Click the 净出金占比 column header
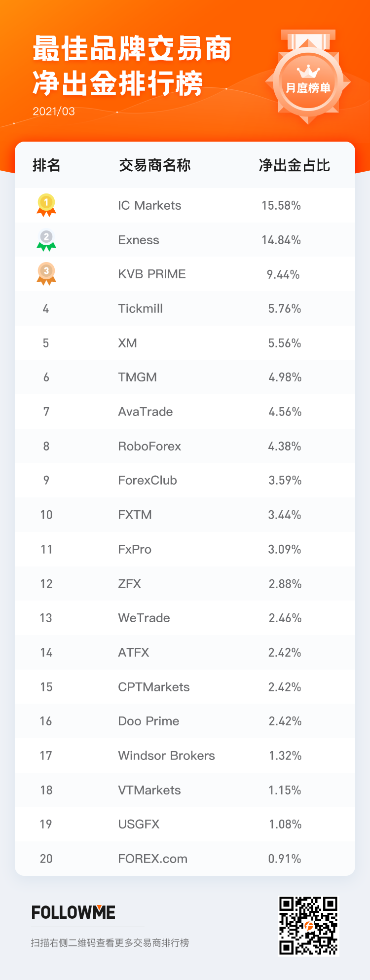The image size is (370, 980). click(295, 165)
